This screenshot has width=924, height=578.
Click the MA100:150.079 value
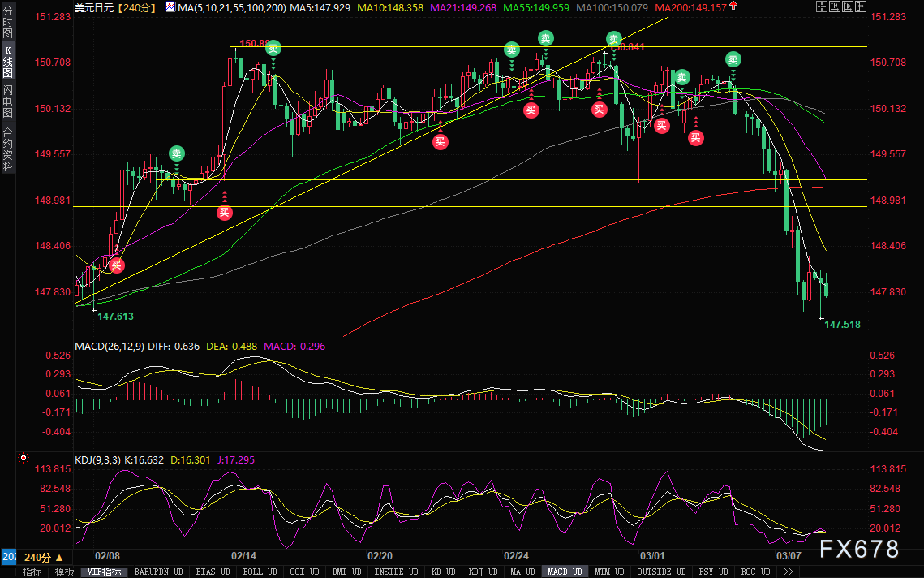[x=612, y=7]
